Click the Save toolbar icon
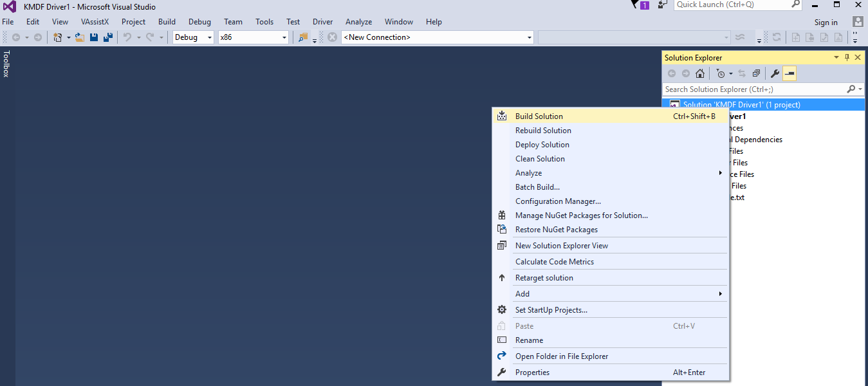Viewport: 868px width, 386px height. coord(94,37)
